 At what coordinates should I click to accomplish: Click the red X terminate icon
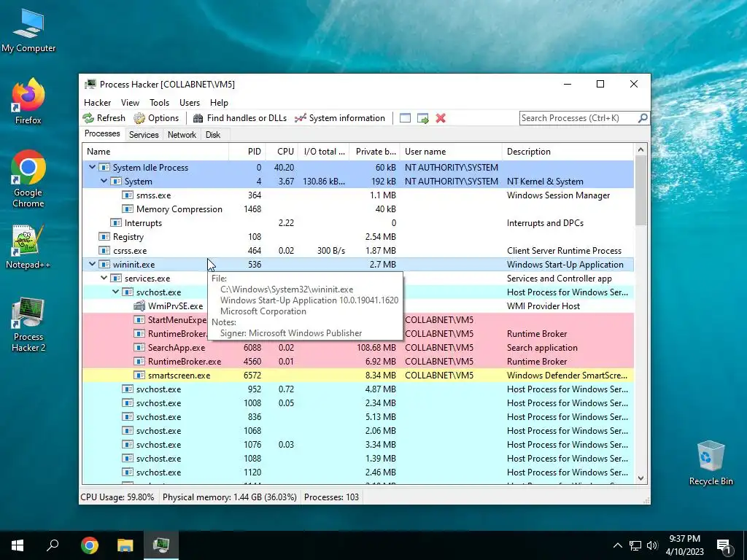point(441,118)
